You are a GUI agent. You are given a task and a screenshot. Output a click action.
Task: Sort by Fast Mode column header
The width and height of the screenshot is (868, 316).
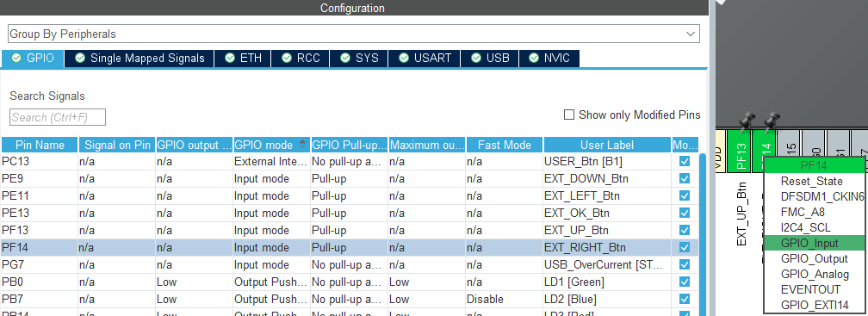(x=505, y=145)
